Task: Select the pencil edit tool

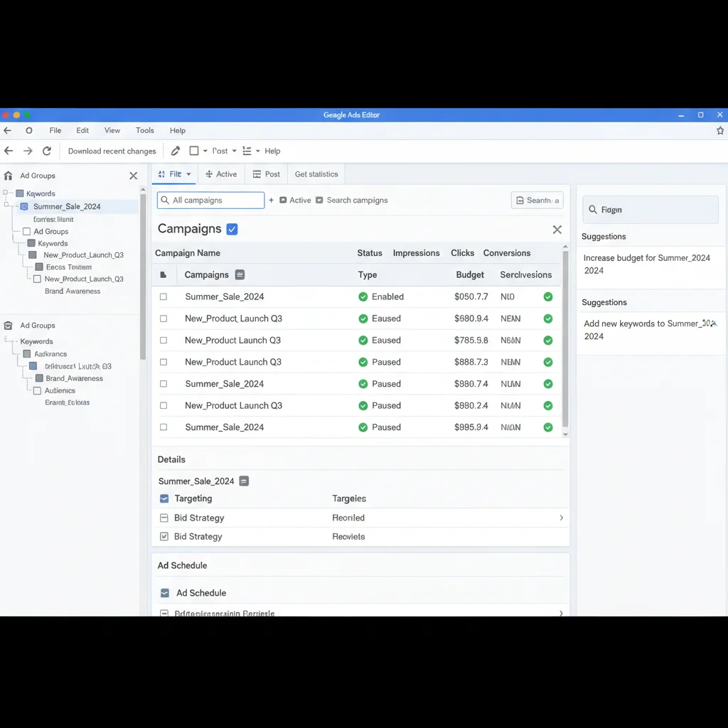Action: pos(176,151)
